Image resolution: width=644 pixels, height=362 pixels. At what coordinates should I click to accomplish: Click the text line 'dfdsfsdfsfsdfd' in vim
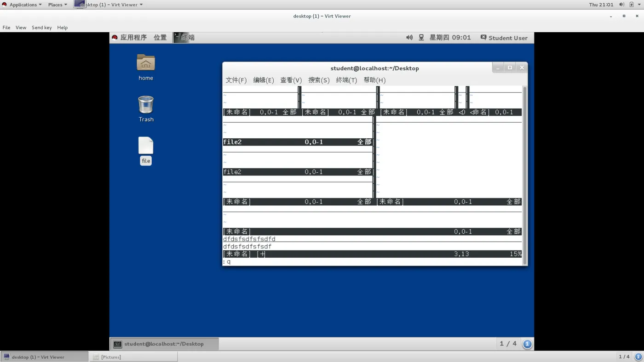click(x=249, y=239)
